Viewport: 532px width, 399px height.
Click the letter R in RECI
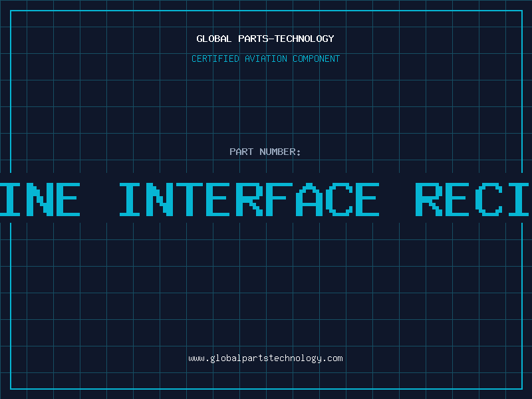click(430, 199)
